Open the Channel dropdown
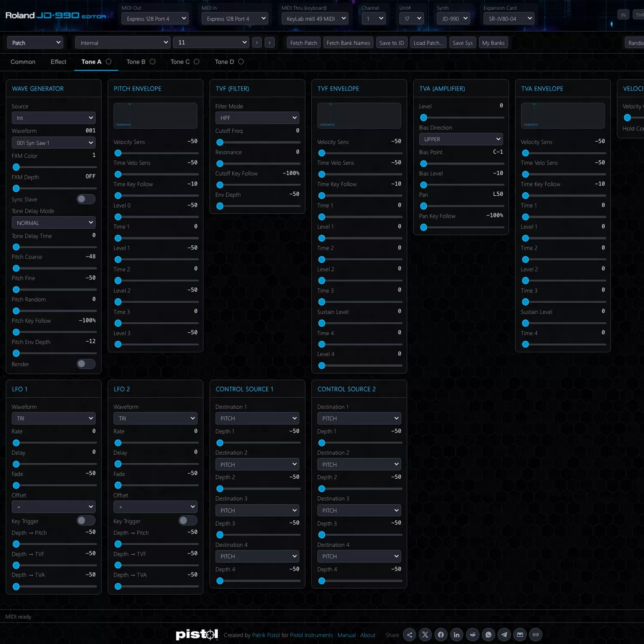Screen dimensions: 644x644 tap(374, 18)
